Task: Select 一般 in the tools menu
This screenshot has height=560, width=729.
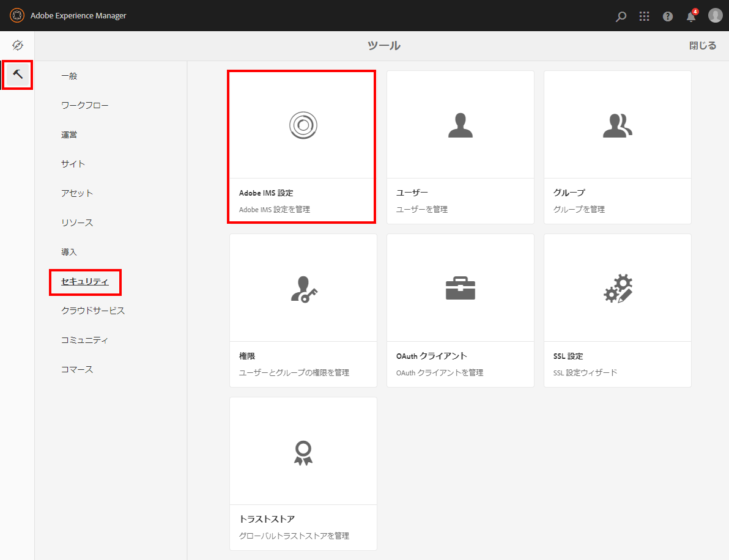Action: tap(69, 76)
